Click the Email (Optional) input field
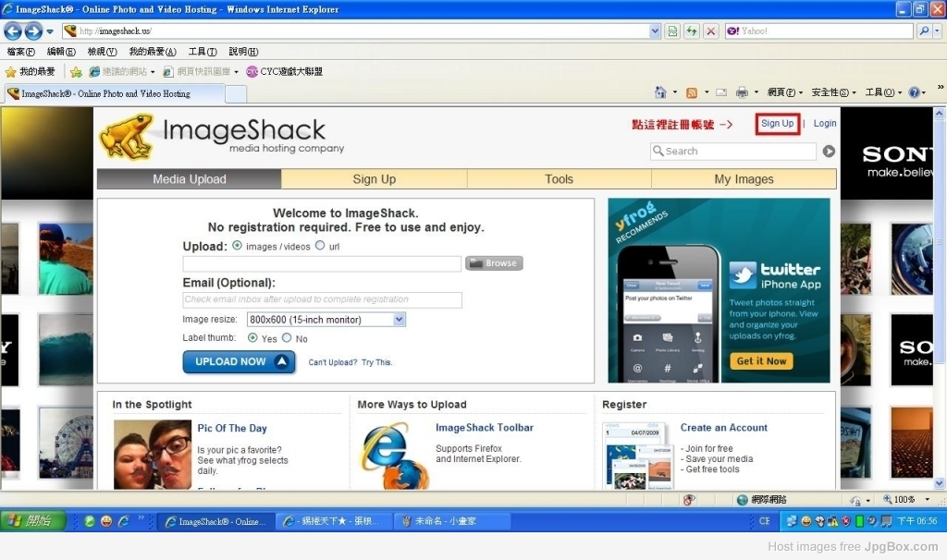This screenshot has width=947, height=560. (x=322, y=299)
